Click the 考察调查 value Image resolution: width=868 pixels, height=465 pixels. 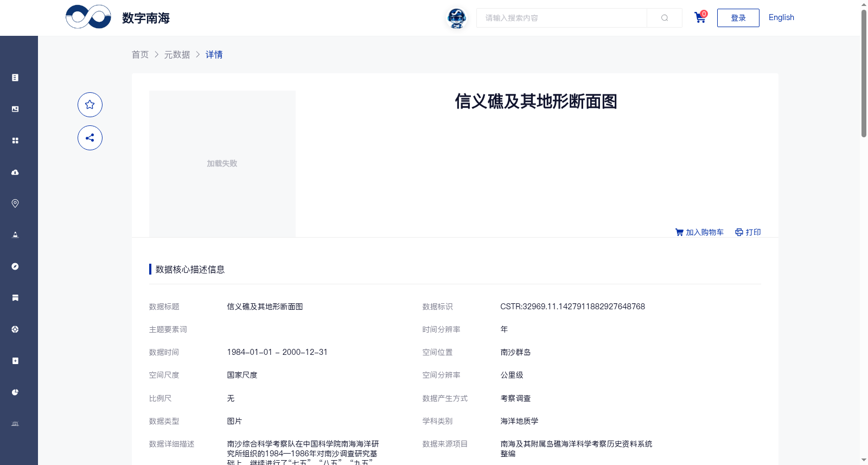click(515, 398)
